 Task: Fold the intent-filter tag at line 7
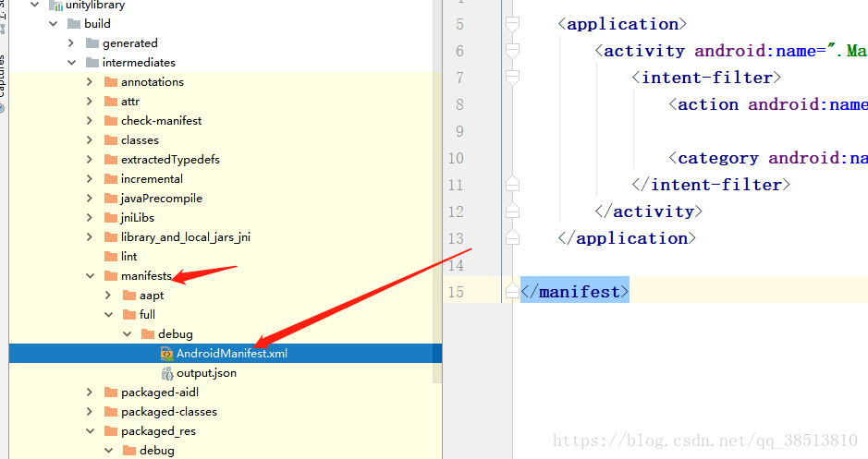pos(513,78)
